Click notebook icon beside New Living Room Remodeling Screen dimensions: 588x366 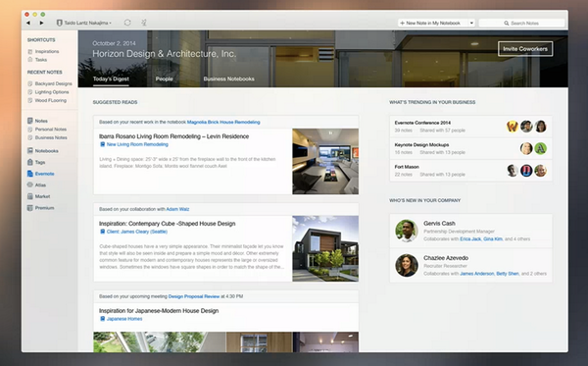pos(102,144)
